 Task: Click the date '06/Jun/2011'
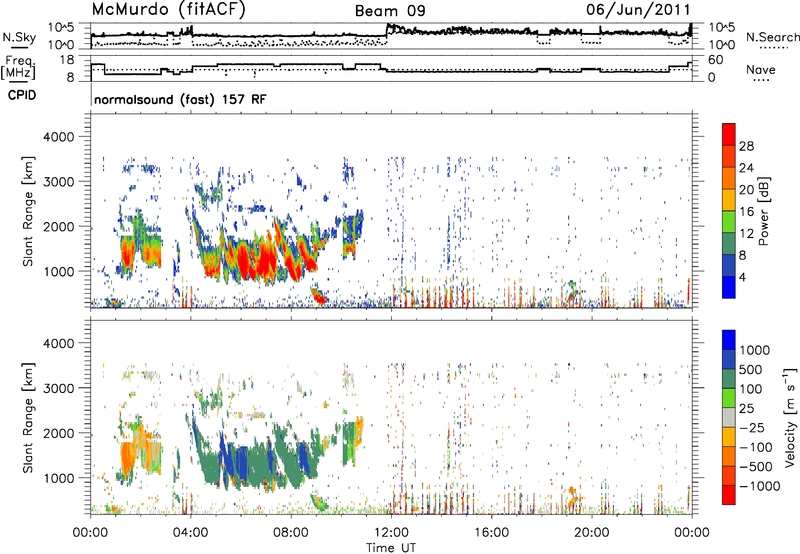click(638, 10)
